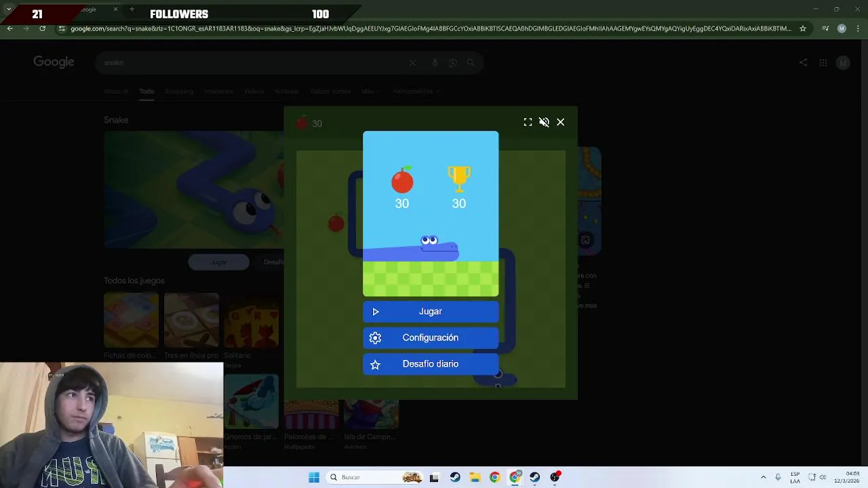Go to the Google homepage logo
This screenshot has width=868, height=488.
coord(54,62)
